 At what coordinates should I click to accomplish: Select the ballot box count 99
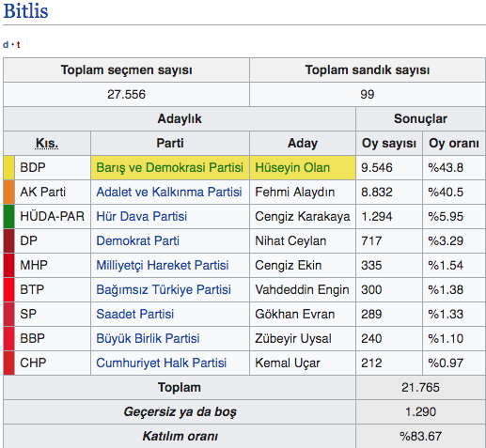(x=368, y=94)
